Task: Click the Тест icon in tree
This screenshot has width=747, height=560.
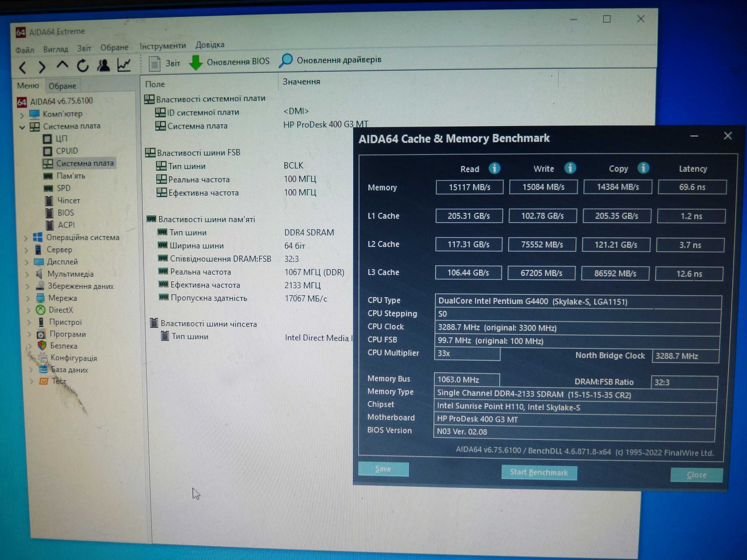Action: [44, 381]
